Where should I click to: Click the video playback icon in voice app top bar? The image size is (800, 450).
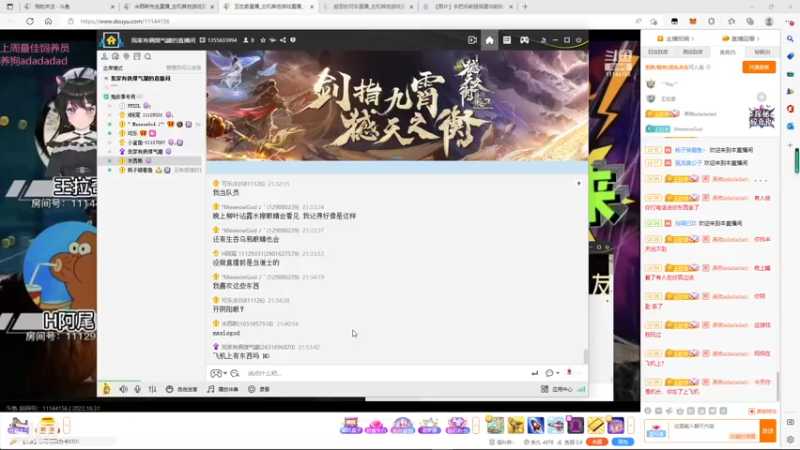click(472, 40)
